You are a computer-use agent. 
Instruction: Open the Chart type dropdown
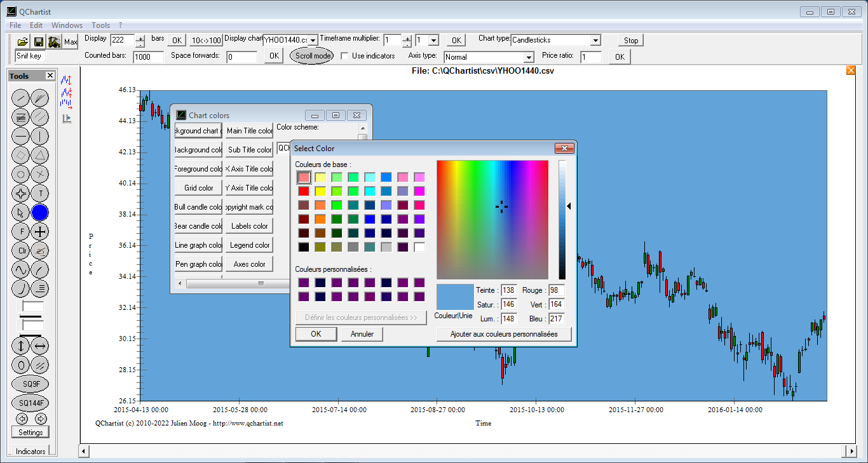coord(595,41)
